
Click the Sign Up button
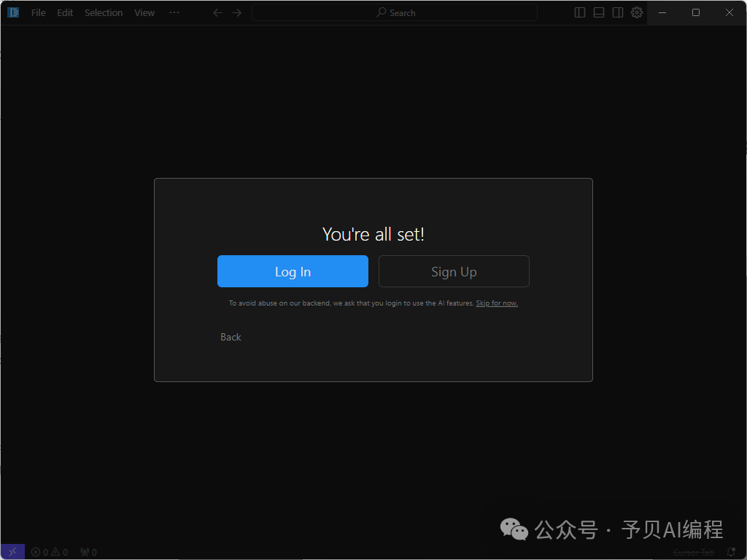coord(454,271)
